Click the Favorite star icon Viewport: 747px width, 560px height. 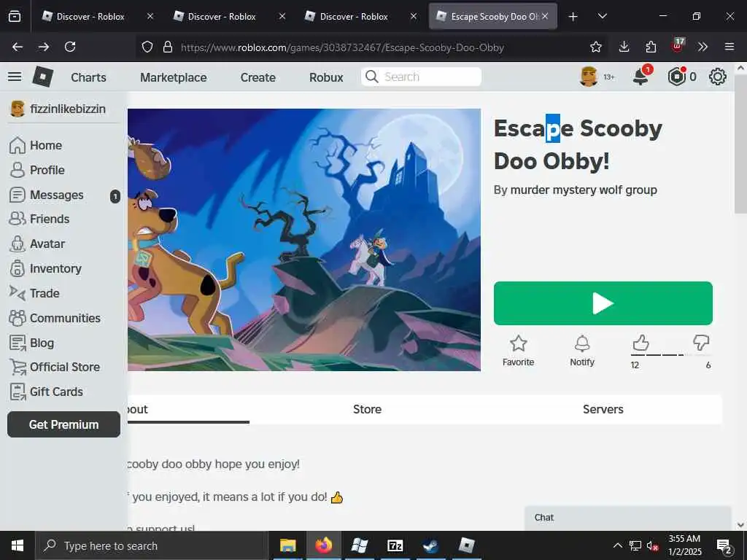(x=519, y=343)
